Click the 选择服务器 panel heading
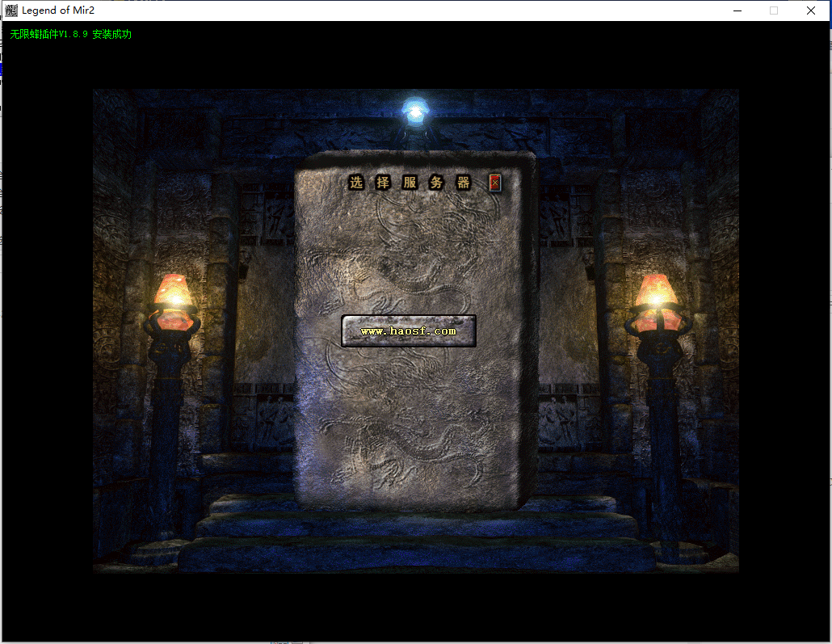Screen dimensions: 832x644 pos(409,183)
